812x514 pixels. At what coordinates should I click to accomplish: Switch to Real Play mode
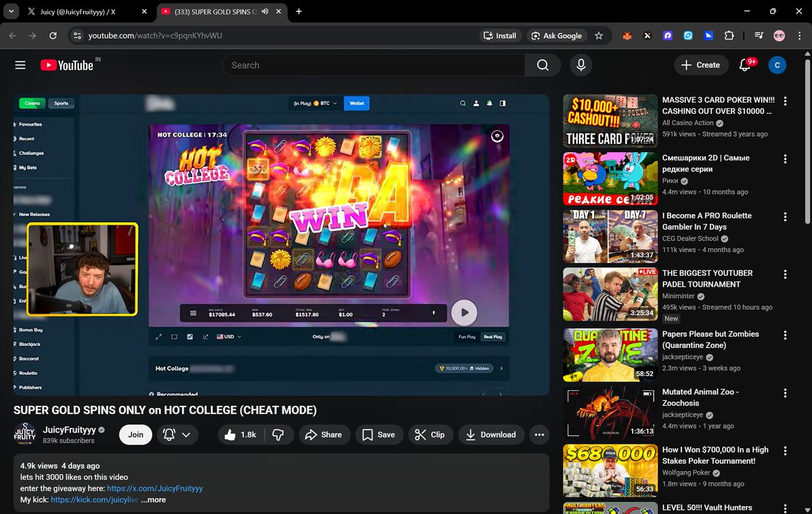[493, 337]
